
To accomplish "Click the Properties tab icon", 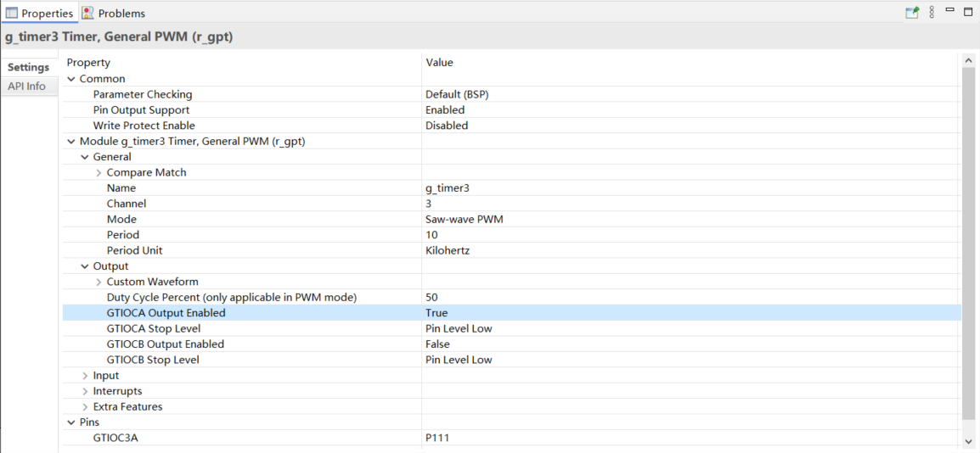I will [12, 13].
